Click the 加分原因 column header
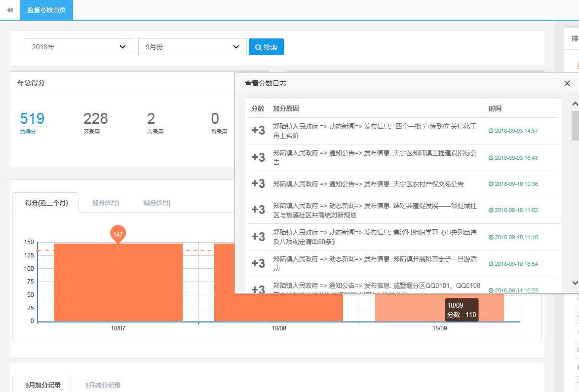The image size is (579, 392). coord(286,109)
